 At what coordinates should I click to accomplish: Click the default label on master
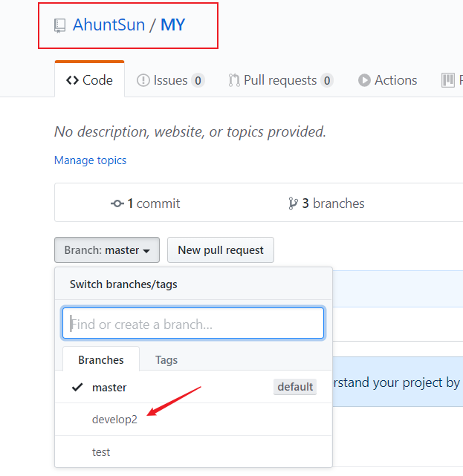coord(295,387)
